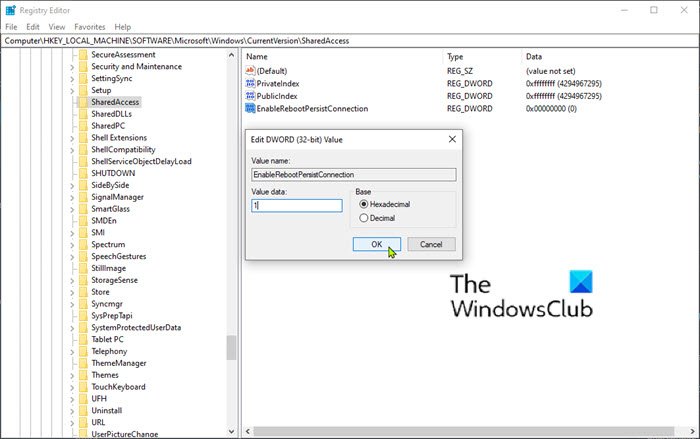Click the UFH folder icon

(83, 398)
